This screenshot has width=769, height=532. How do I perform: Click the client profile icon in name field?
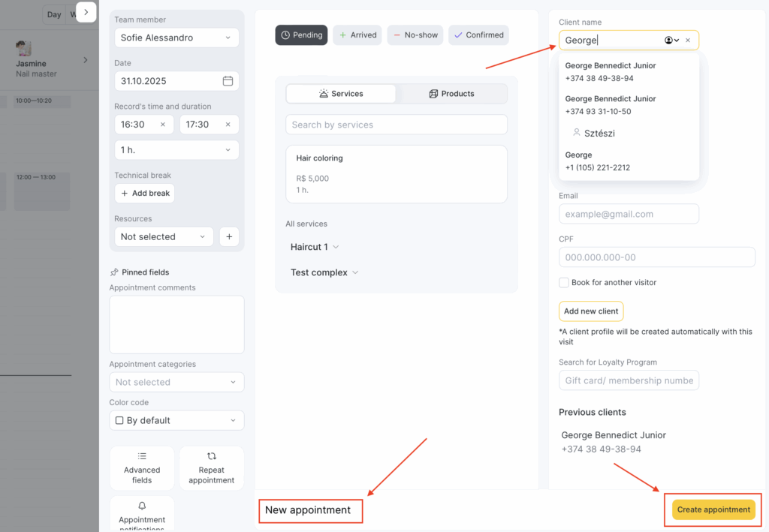pyautogui.click(x=670, y=41)
